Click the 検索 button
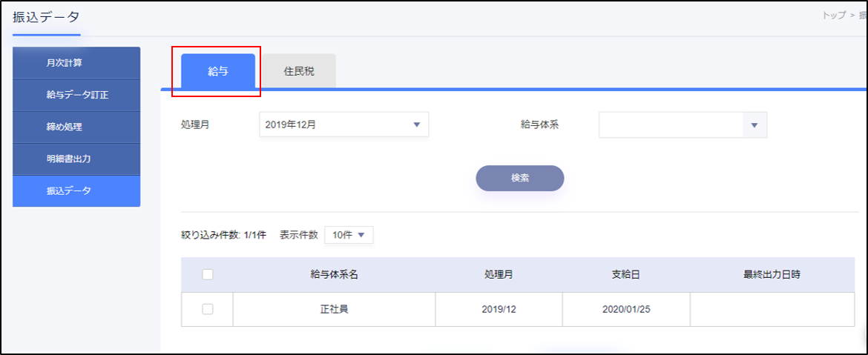 click(520, 178)
